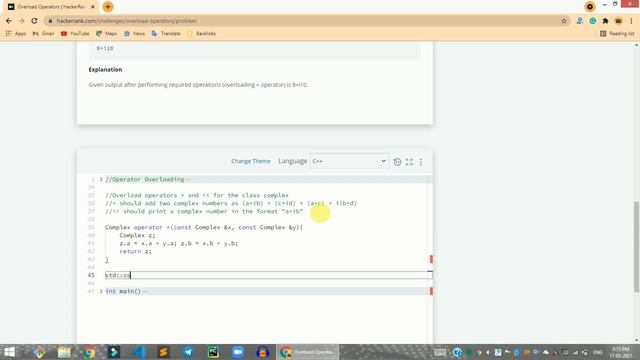This screenshot has height=360, width=640.
Task: Expand the folded Operator Overloading code block
Action: (101, 179)
